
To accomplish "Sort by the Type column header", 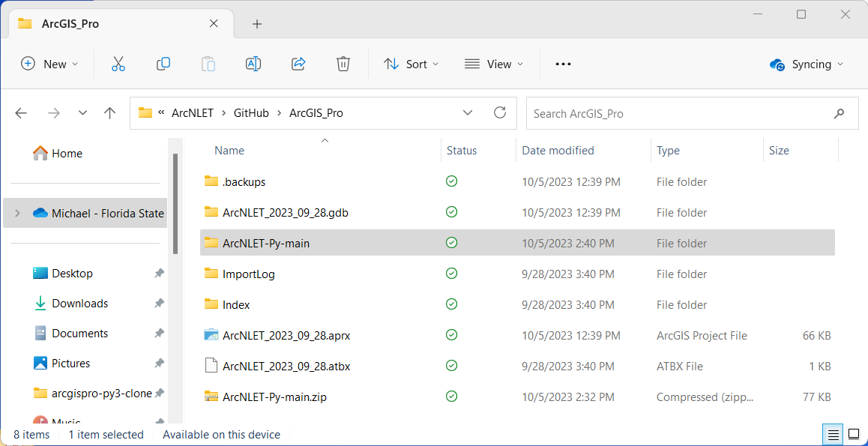I will point(668,151).
